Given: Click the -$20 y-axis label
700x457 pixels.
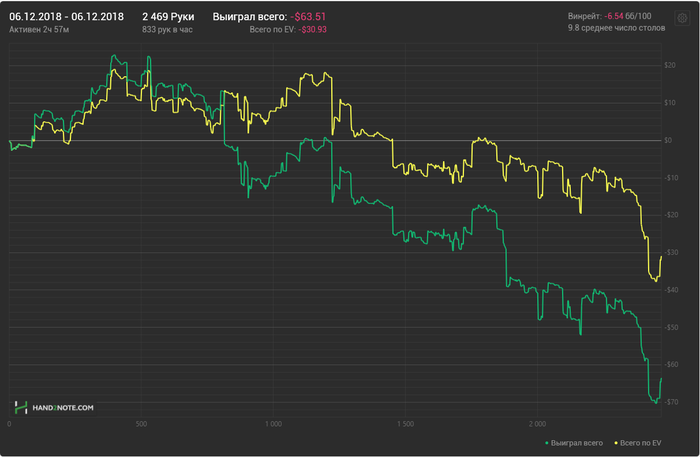Looking at the screenshot, I should [x=671, y=215].
